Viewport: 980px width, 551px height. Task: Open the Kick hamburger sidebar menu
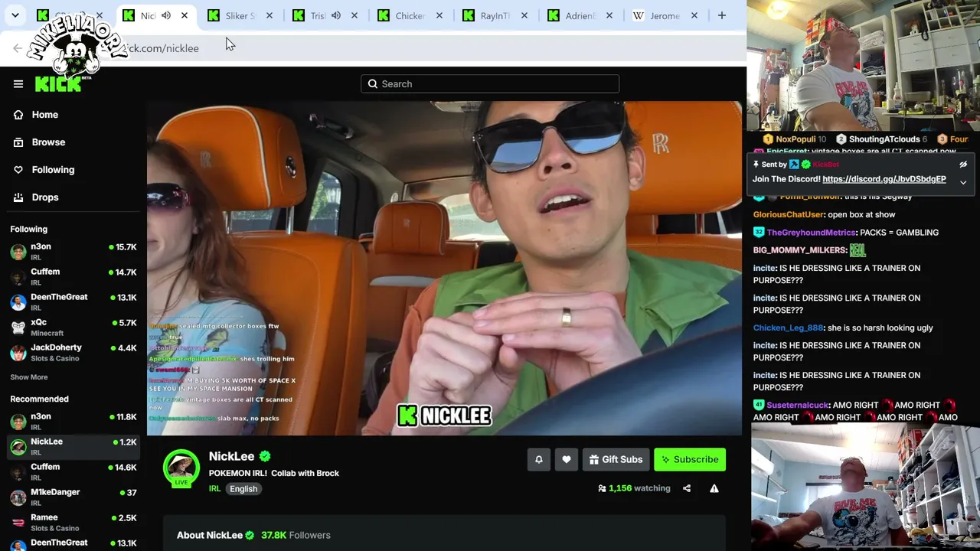[18, 84]
